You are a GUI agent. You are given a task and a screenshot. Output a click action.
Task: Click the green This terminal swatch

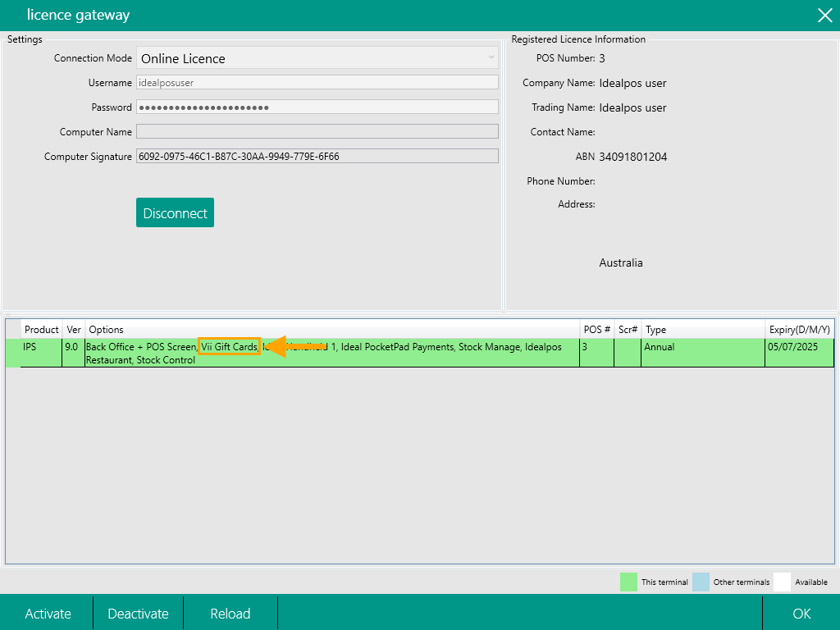(x=628, y=582)
